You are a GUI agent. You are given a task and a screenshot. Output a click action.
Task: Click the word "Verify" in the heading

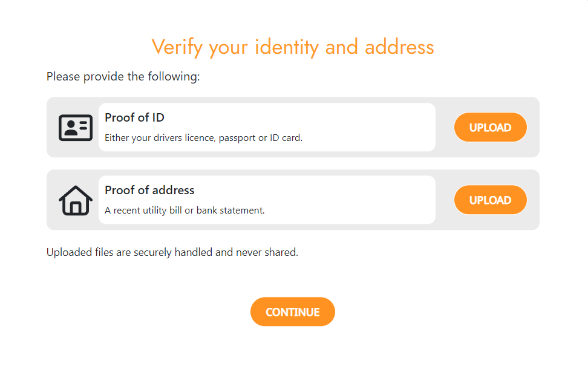(177, 47)
